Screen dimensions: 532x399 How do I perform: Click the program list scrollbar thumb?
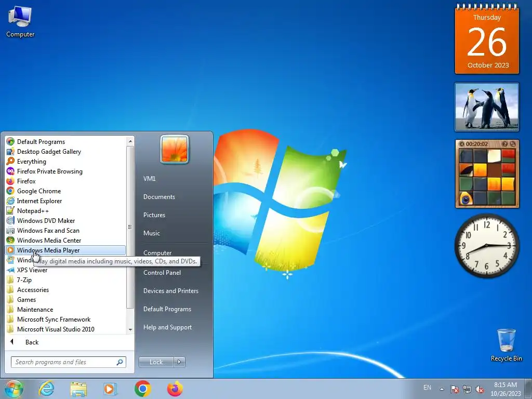click(x=129, y=227)
